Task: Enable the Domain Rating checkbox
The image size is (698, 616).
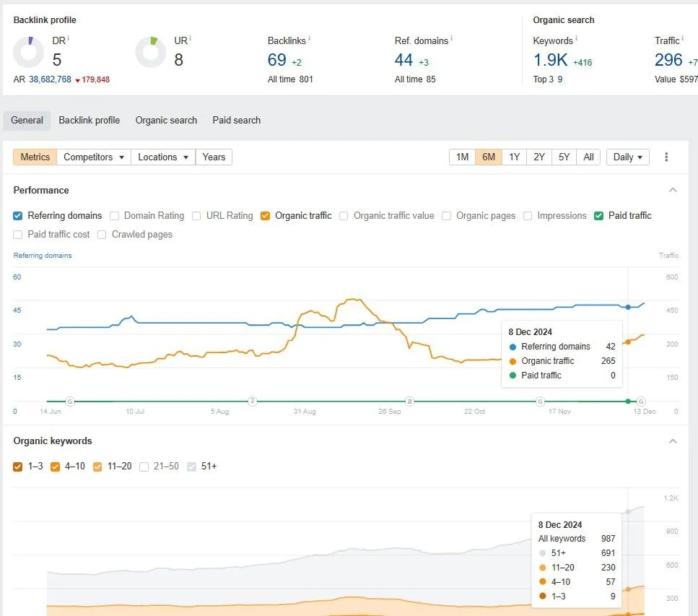Action: pyautogui.click(x=115, y=215)
